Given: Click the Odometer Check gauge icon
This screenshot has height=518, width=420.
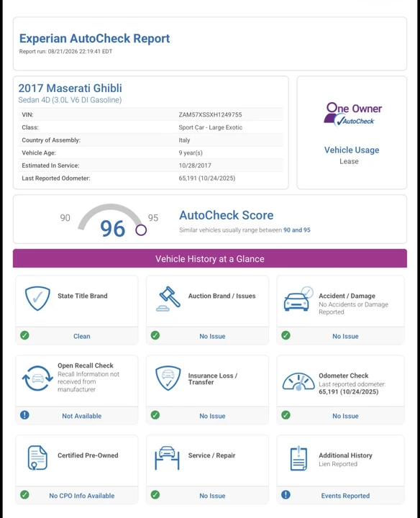Looking at the screenshot, I should point(298,382).
